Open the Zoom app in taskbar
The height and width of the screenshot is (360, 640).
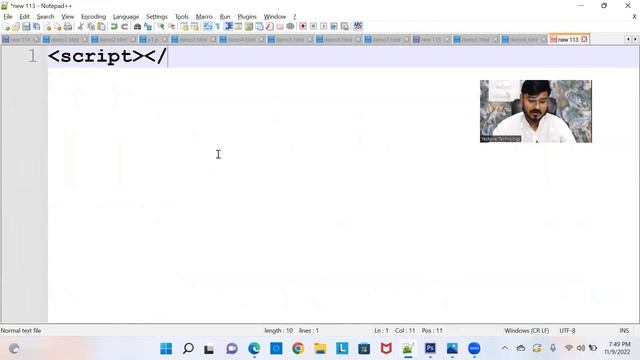[474, 349]
